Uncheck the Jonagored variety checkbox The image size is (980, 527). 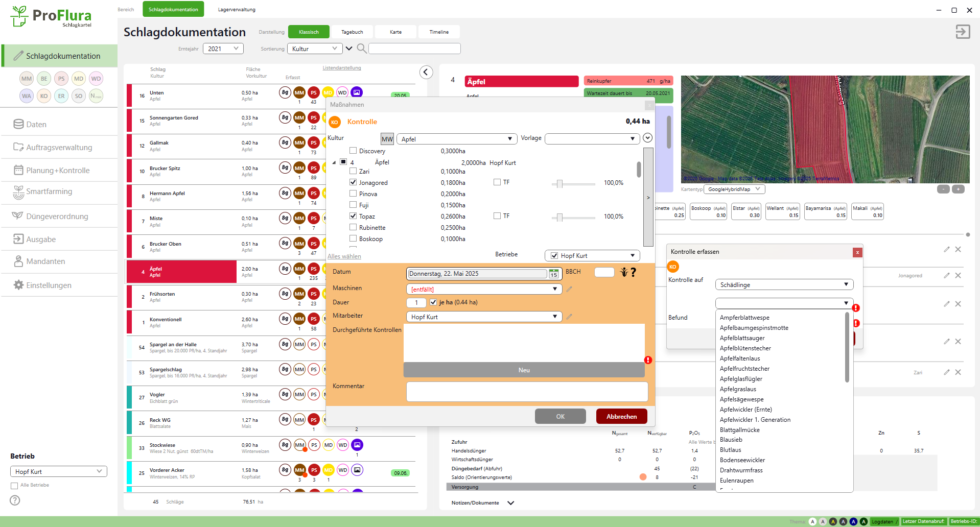(x=353, y=182)
